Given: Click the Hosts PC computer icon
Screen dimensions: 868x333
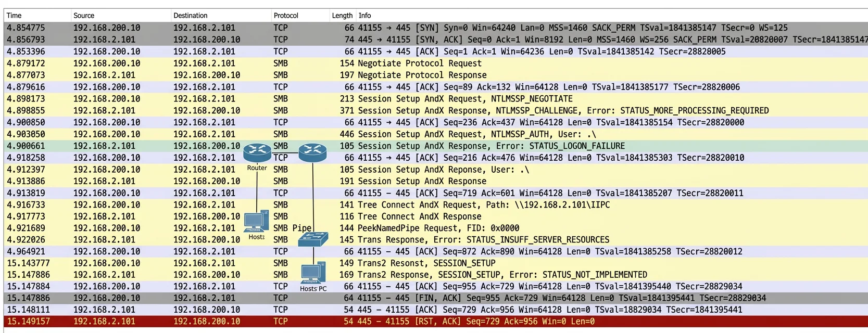Looking at the screenshot, I should [313, 273].
